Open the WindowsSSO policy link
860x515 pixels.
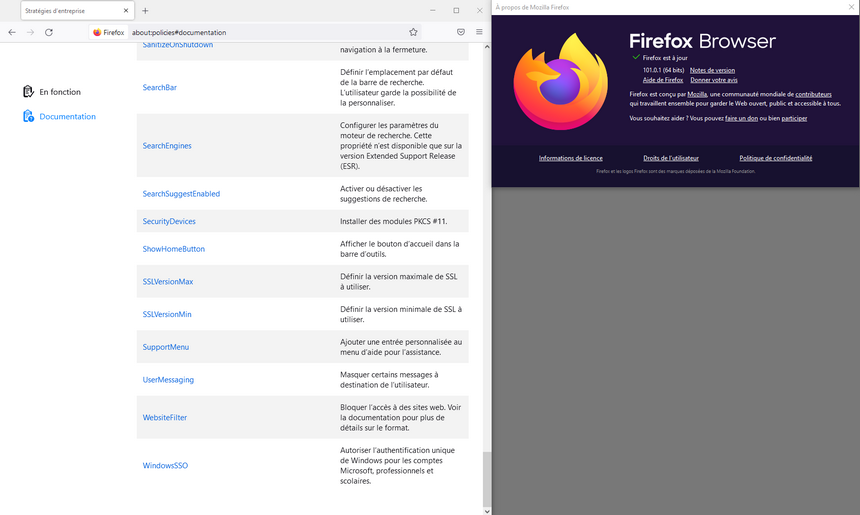(165, 466)
